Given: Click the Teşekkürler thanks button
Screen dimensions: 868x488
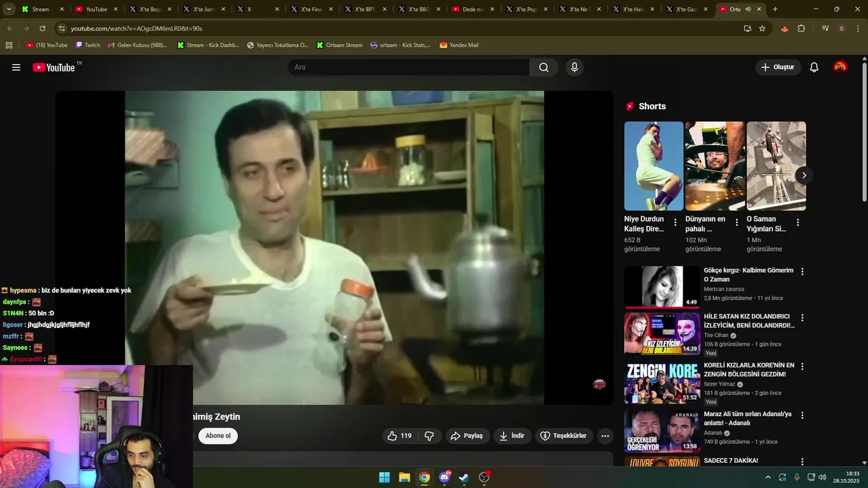Looking at the screenshot, I should coord(564,436).
